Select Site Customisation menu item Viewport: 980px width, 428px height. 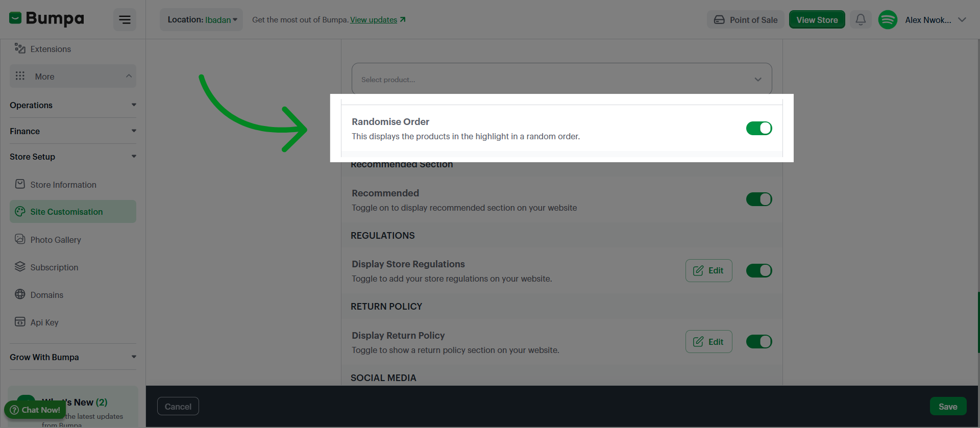click(73, 212)
